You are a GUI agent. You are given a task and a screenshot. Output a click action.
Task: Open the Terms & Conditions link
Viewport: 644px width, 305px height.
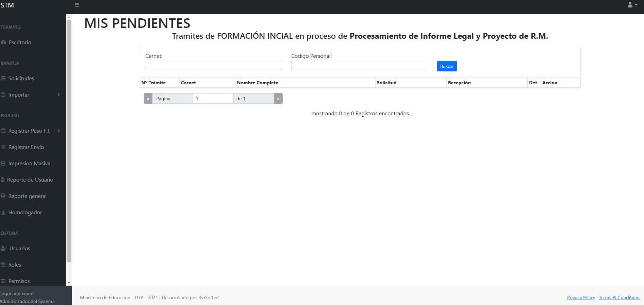(x=619, y=298)
